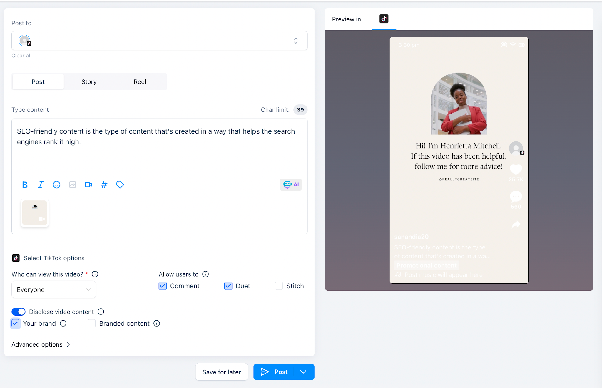Uncheck the Comment permission checkbox
The height and width of the screenshot is (388, 602).
162,286
